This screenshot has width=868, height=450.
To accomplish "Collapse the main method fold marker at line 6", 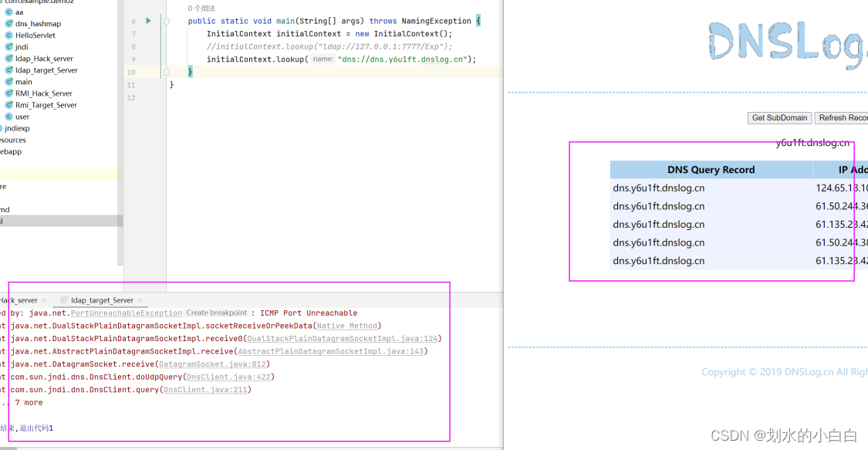I will click(x=166, y=21).
